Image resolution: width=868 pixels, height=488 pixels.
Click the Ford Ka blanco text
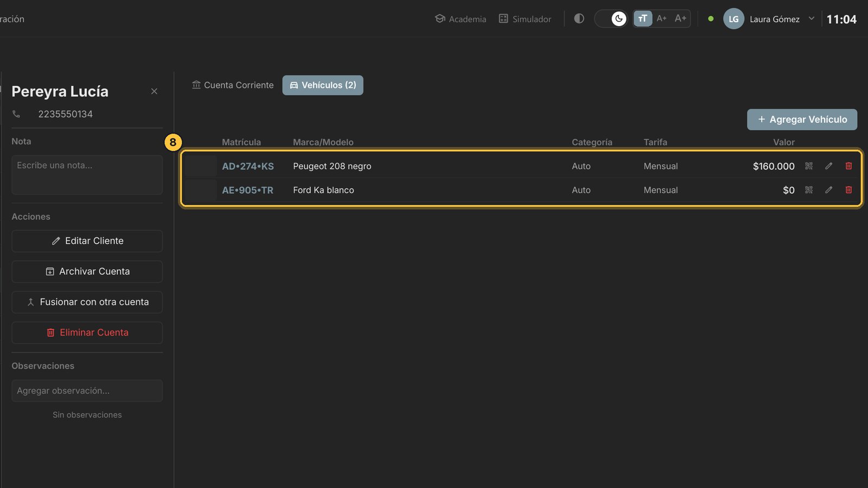pyautogui.click(x=323, y=190)
